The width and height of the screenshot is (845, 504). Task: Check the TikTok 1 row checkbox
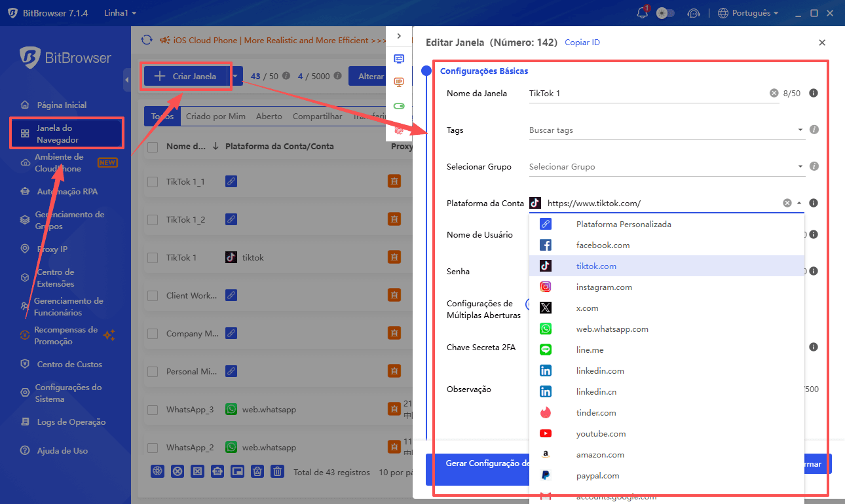[153, 257]
